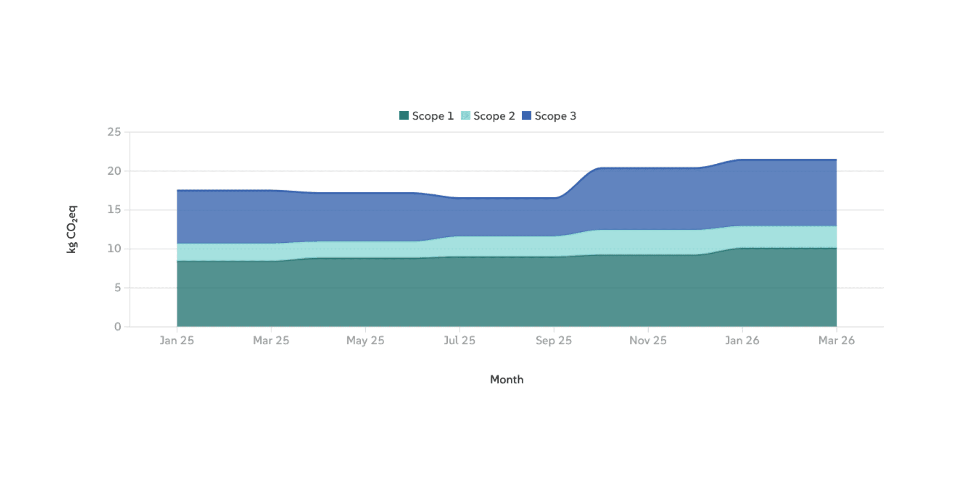Click the 10 y-axis tick label
Image resolution: width=980 pixels, height=490 pixels.
[x=114, y=249]
